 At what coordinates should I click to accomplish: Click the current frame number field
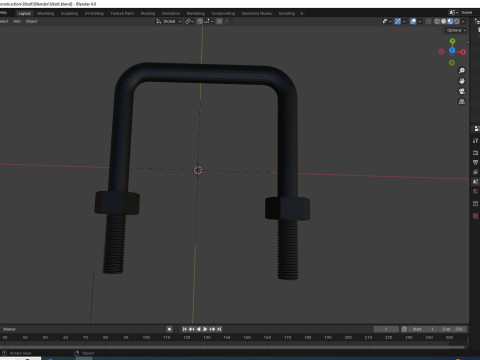(x=386, y=329)
